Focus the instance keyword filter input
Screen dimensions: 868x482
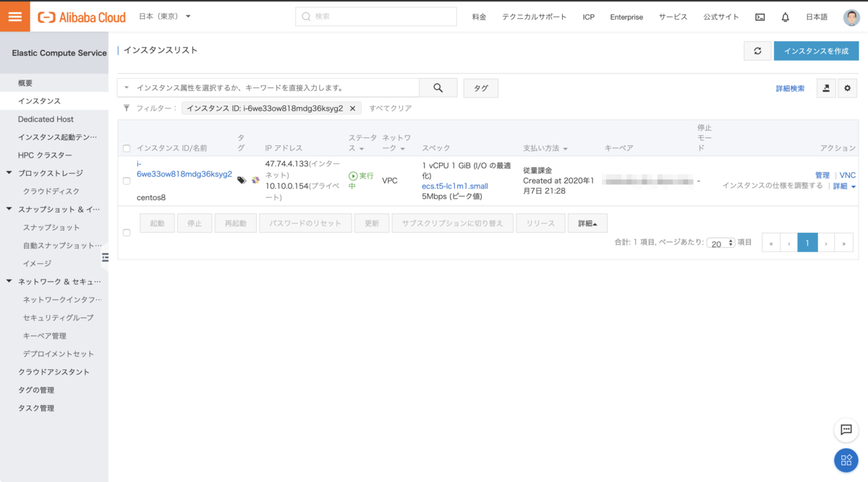pos(276,87)
